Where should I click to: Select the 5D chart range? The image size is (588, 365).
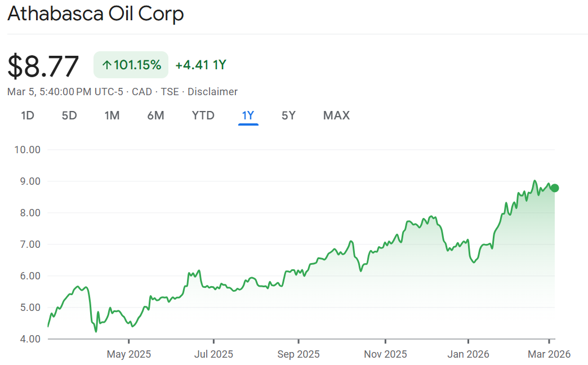click(69, 115)
